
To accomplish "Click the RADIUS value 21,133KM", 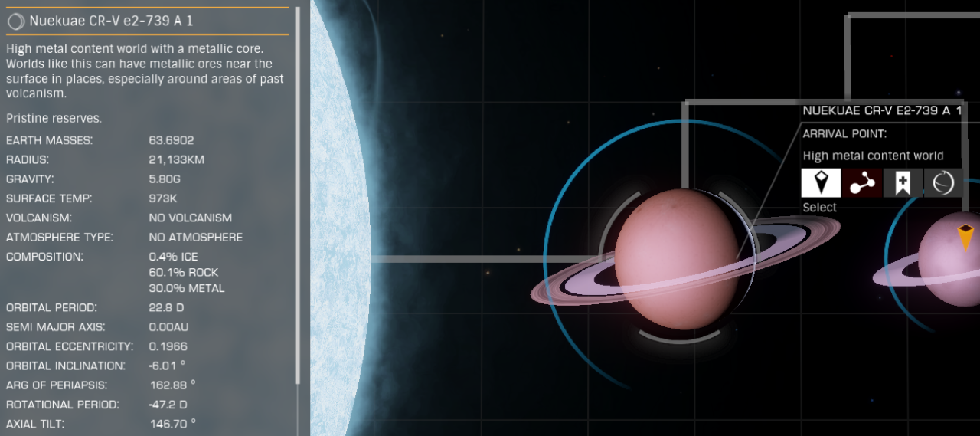I will point(176,160).
